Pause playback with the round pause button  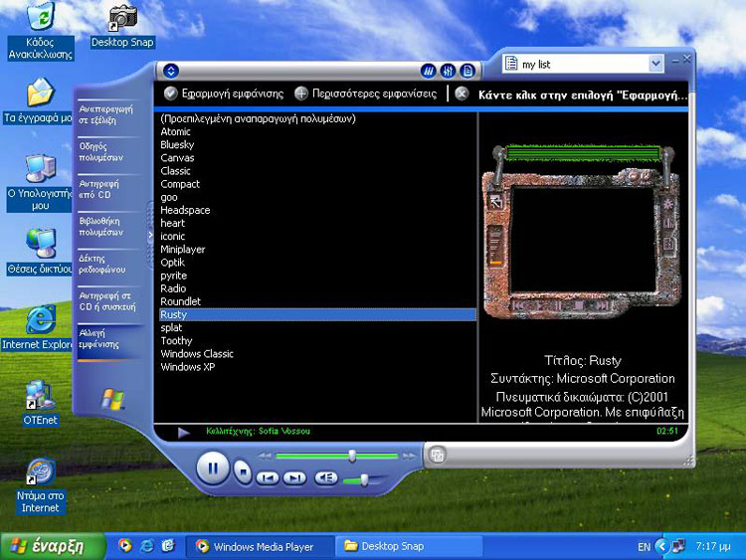pos(213,468)
